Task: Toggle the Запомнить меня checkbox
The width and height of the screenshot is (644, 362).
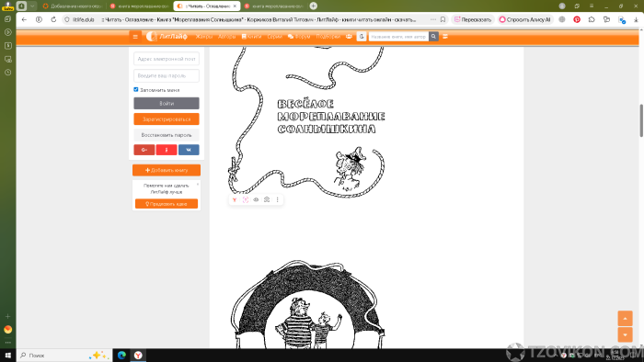Action: click(136, 89)
